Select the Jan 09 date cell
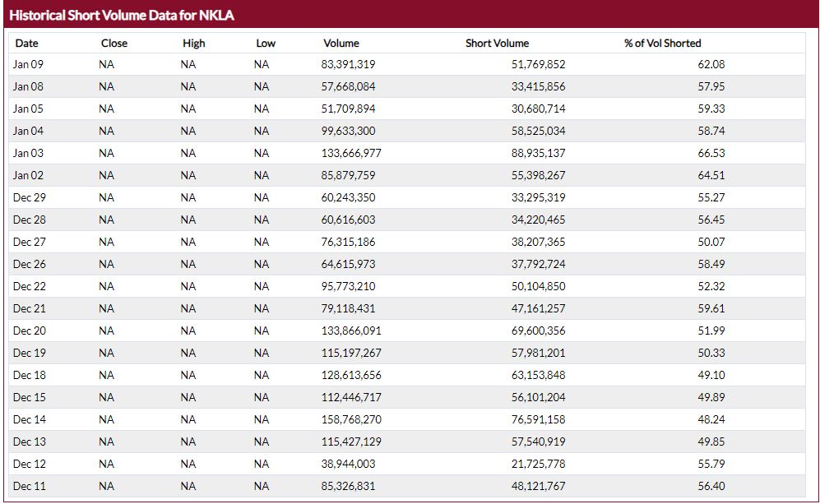 click(x=28, y=64)
